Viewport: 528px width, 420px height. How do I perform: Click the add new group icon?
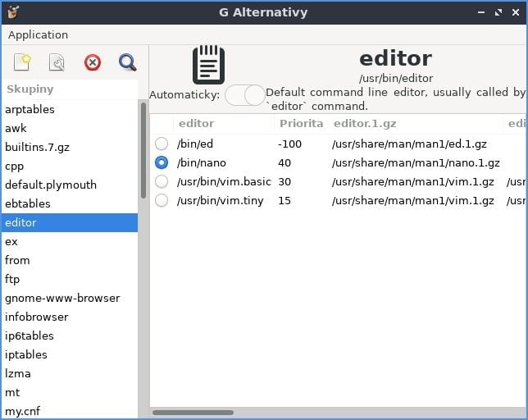tap(22, 62)
